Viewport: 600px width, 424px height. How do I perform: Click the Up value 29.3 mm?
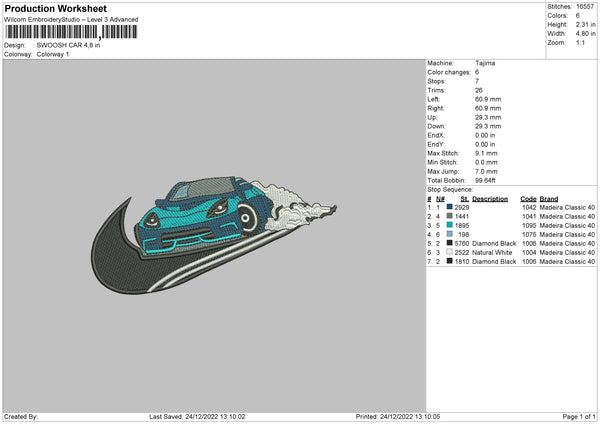tap(488, 117)
